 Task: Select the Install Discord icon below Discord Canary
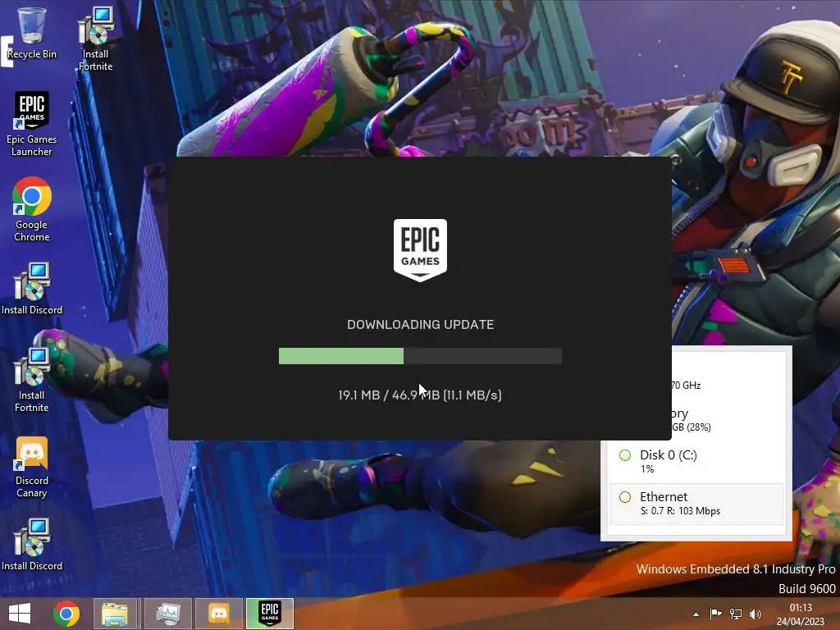click(x=32, y=545)
